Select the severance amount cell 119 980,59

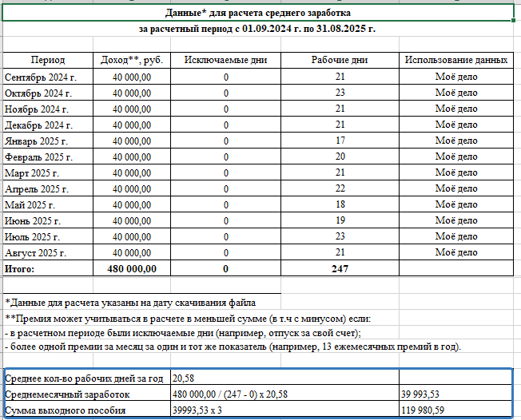pos(455,410)
